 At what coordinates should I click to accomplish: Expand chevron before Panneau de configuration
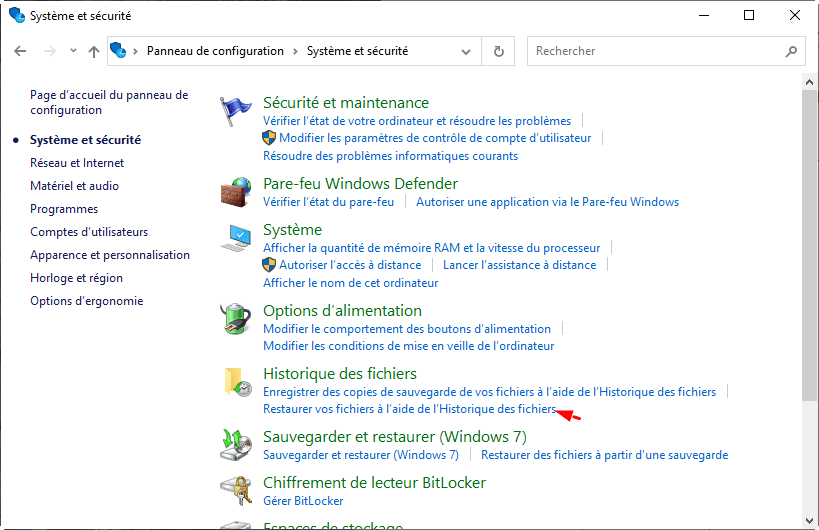pyautogui.click(x=135, y=51)
